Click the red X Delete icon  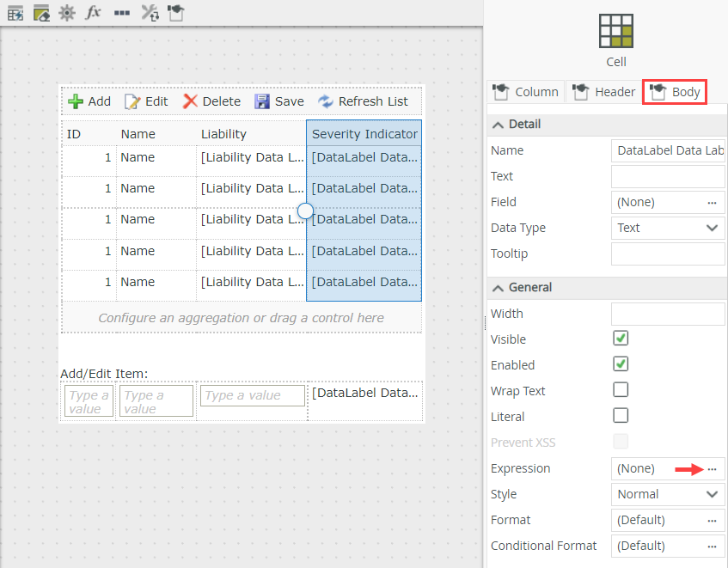pyautogui.click(x=190, y=101)
